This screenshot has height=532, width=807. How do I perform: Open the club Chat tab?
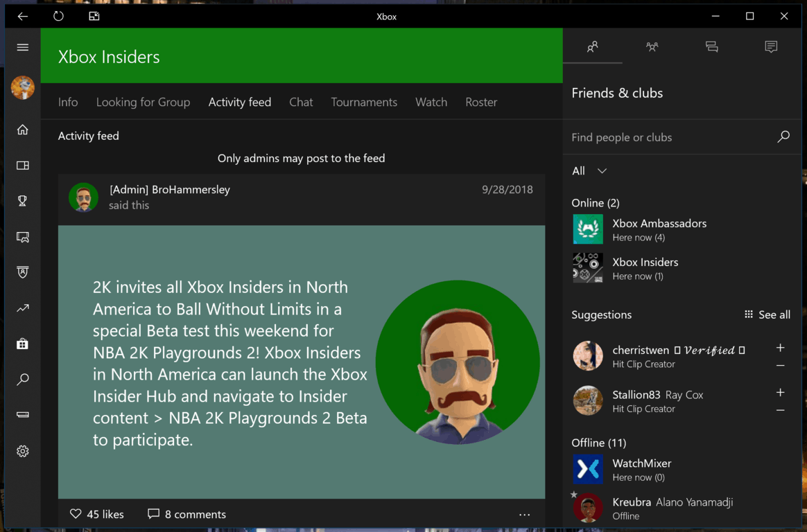[301, 102]
